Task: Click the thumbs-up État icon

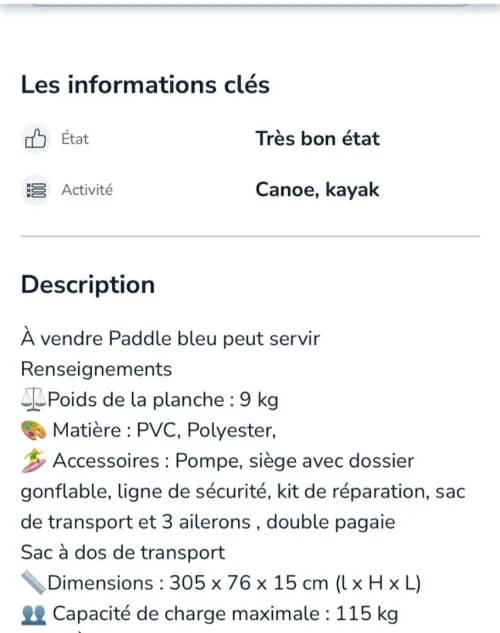Action: [x=36, y=139]
